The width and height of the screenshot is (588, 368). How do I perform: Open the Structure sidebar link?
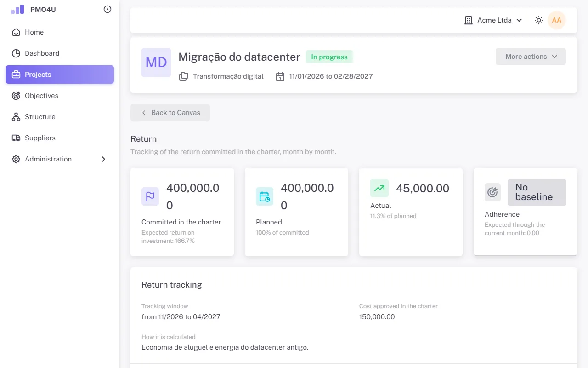pyautogui.click(x=60, y=117)
